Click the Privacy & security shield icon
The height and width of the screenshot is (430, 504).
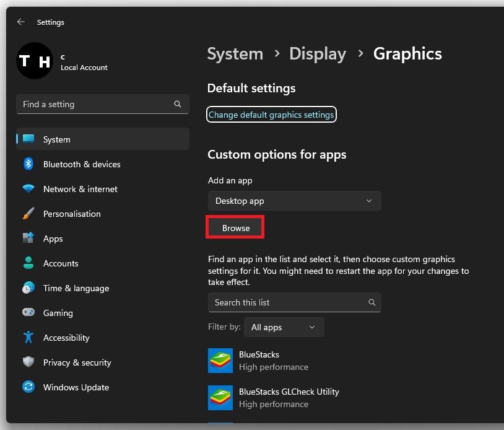(28, 362)
